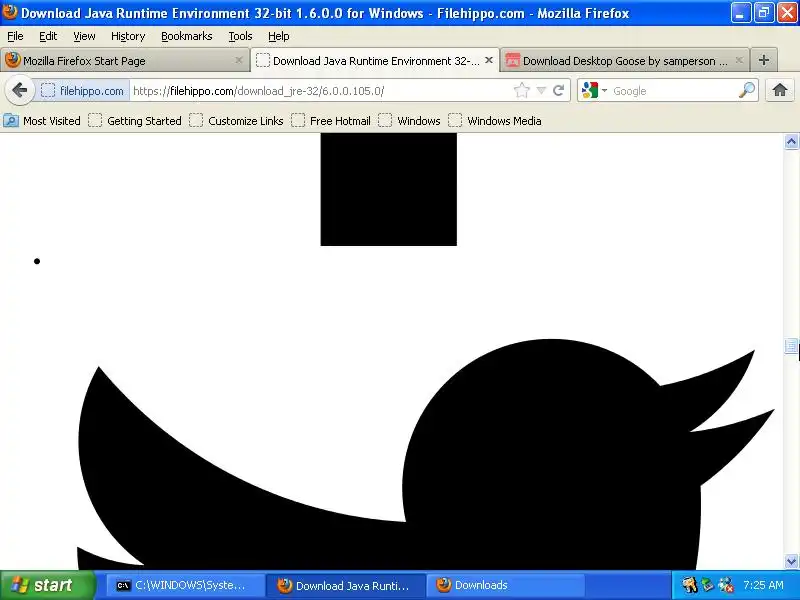Focus the URL address field
Image resolution: width=800 pixels, height=600 pixels.
coord(321,91)
